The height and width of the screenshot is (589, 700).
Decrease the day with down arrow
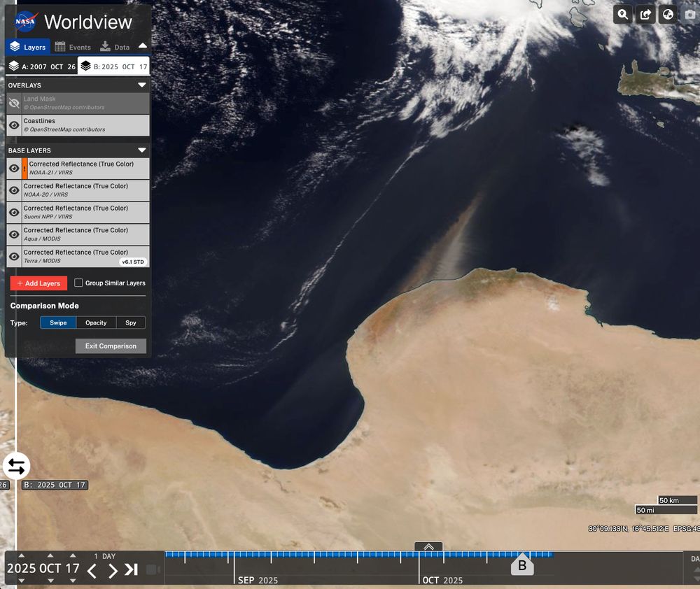coord(73,581)
